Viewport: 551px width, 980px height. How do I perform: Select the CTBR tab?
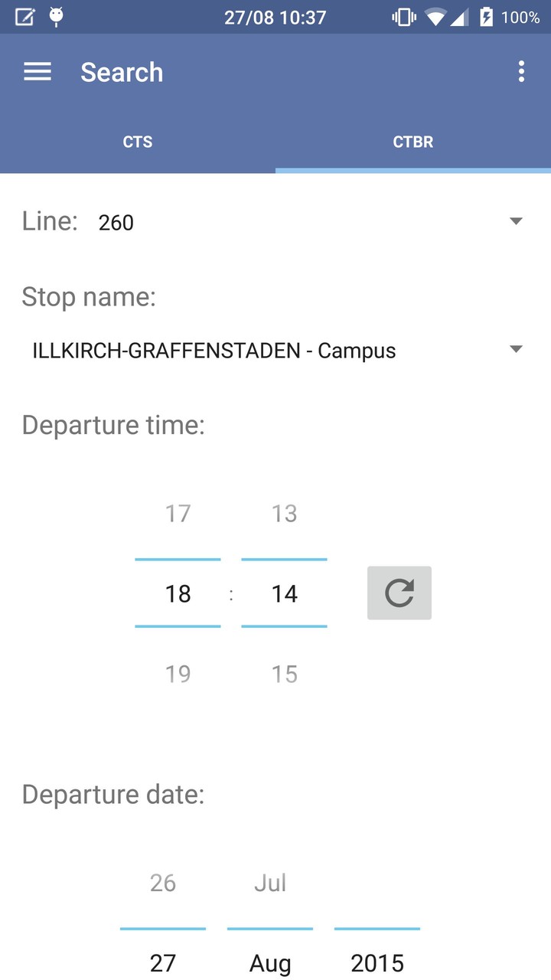pyautogui.click(x=413, y=142)
